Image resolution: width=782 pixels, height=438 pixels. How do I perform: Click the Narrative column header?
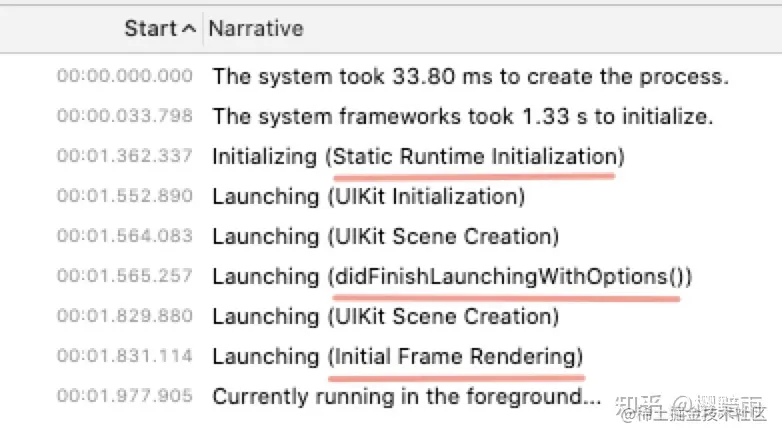(255, 29)
